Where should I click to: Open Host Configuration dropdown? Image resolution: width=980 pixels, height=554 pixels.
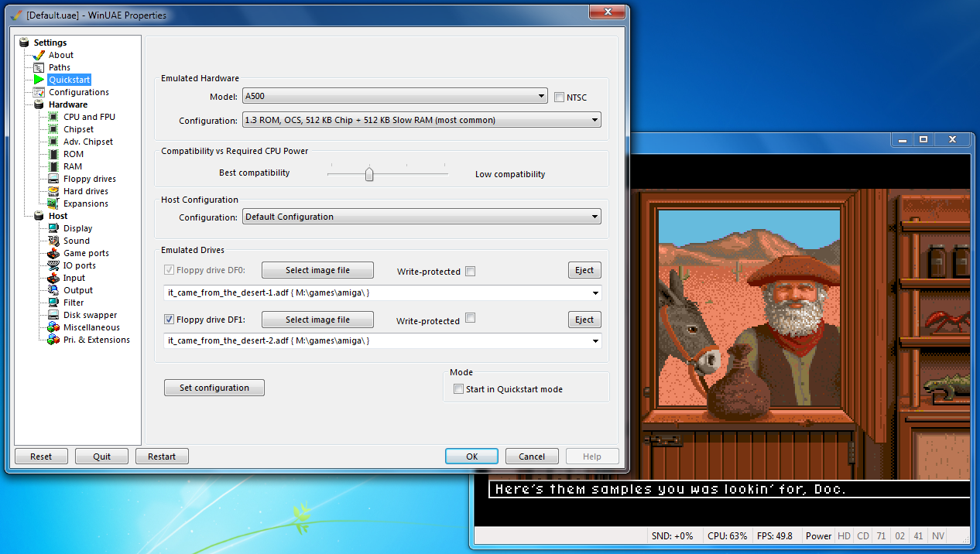(x=422, y=217)
